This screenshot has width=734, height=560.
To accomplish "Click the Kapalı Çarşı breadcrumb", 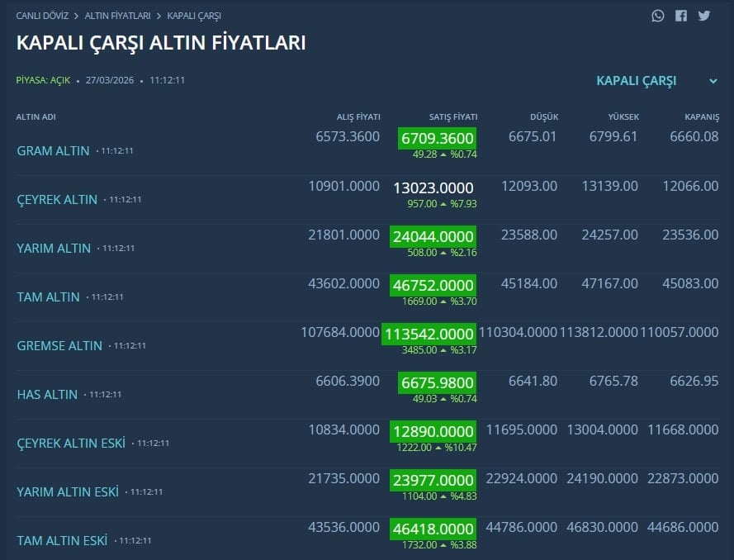I will click(x=194, y=16).
